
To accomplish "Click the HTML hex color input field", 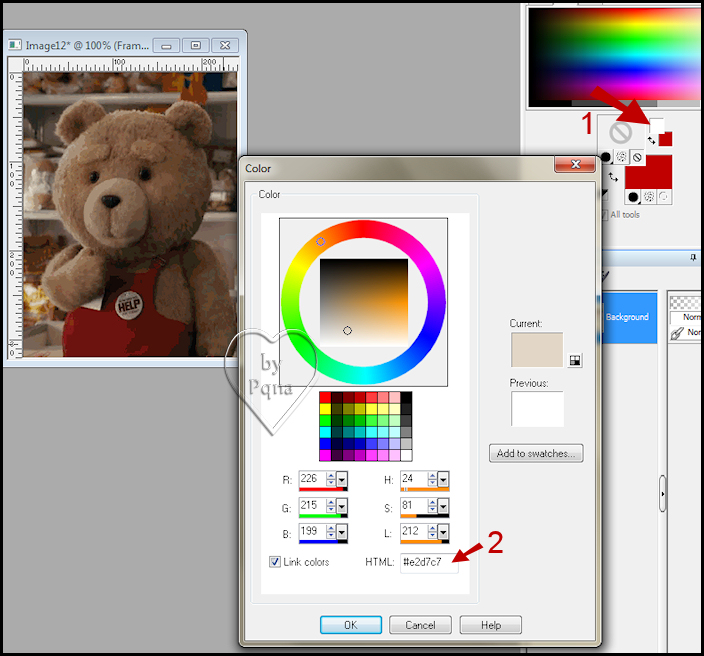I will (x=428, y=562).
